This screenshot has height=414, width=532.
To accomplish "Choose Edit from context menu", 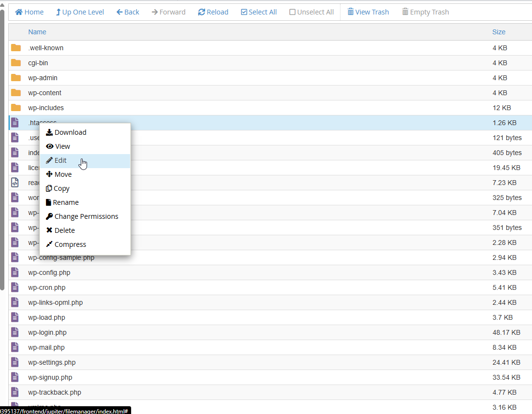I will click(x=85, y=160).
